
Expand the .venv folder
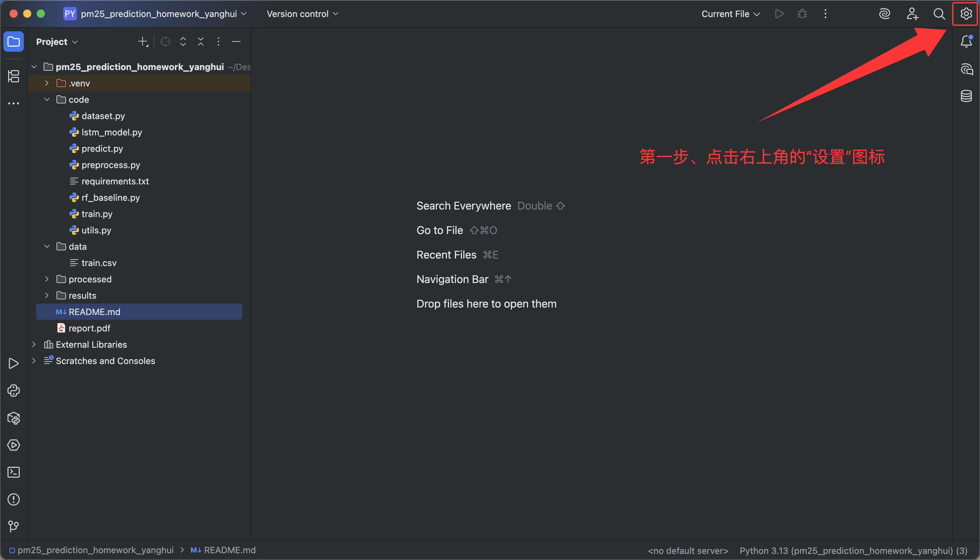(x=47, y=83)
